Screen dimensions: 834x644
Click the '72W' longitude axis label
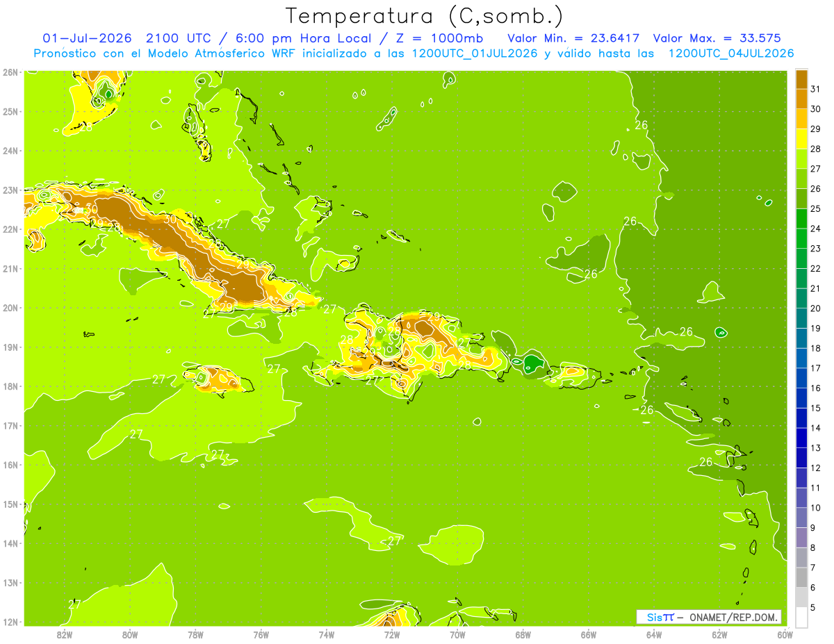point(392,634)
